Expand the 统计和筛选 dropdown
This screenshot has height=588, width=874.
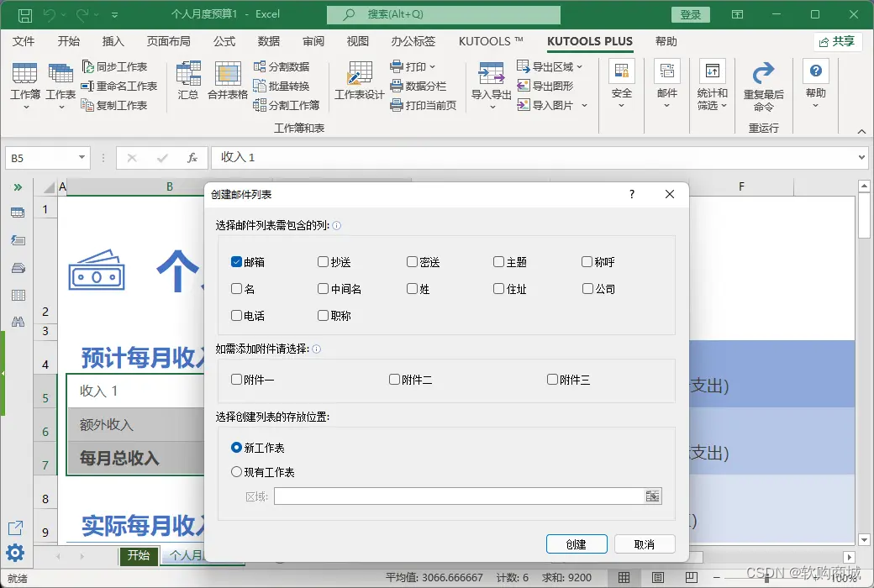[x=724, y=105]
